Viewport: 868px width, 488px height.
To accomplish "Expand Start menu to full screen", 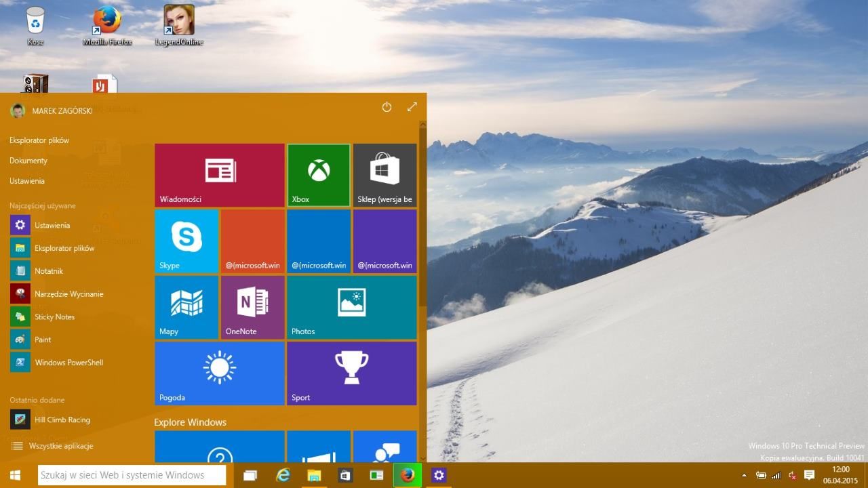I will pyautogui.click(x=412, y=107).
